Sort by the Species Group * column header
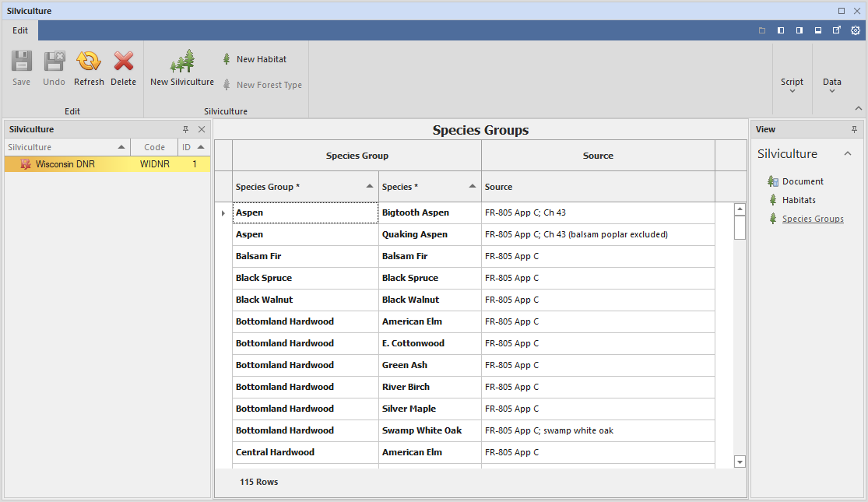This screenshot has height=502, width=868. pos(306,187)
